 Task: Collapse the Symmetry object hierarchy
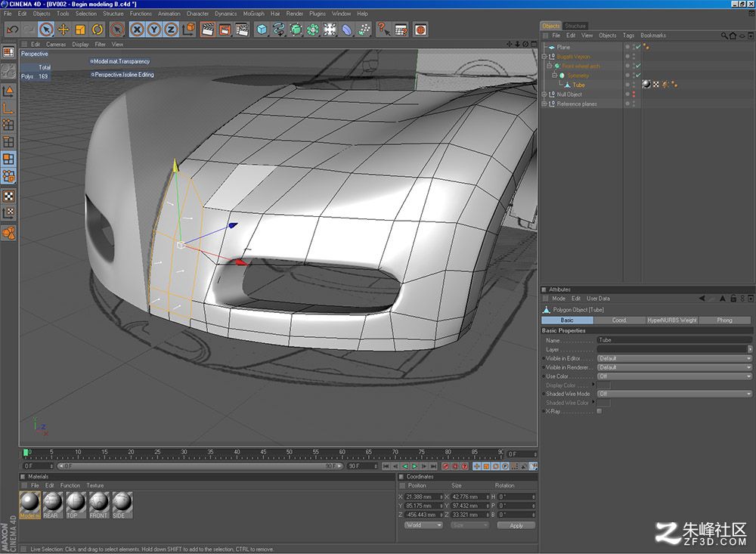(554, 76)
